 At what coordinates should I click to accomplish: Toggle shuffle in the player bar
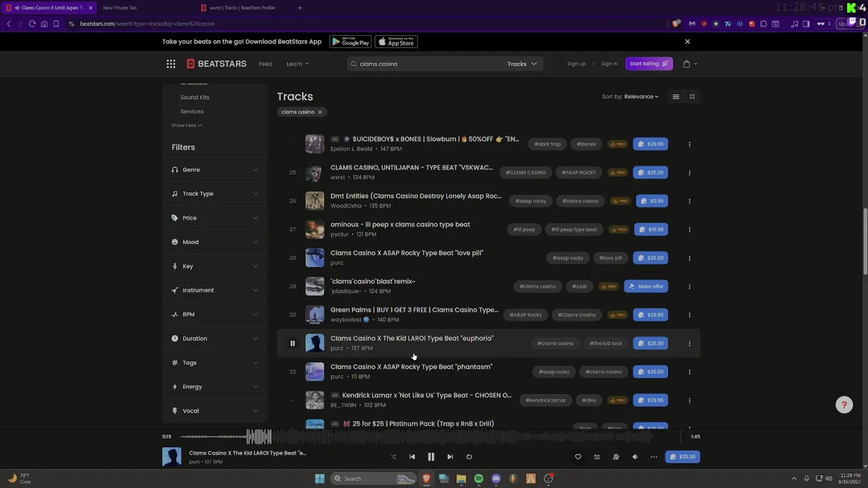point(393,457)
